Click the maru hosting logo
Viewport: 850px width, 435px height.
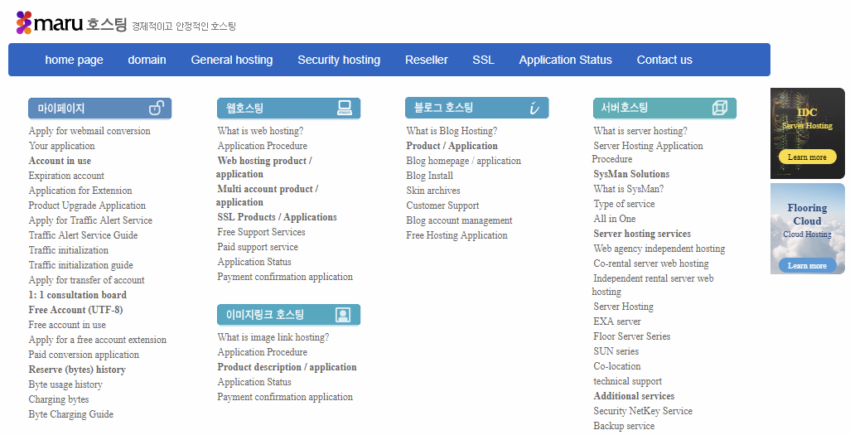(71, 23)
